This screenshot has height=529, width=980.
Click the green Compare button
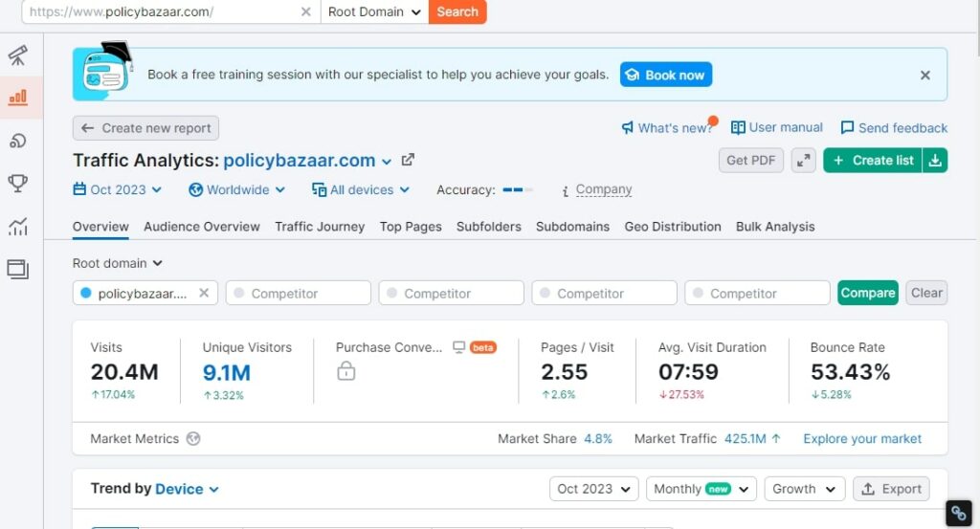867,293
